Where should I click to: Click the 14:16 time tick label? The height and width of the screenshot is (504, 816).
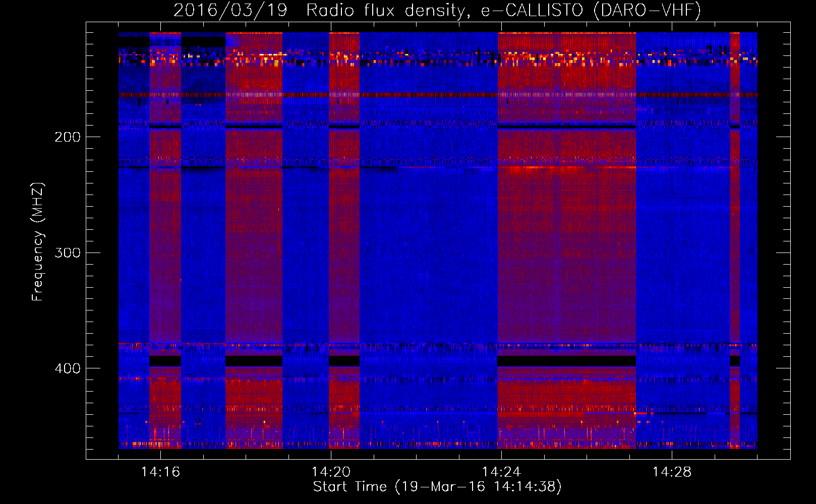click(x=160, y=472)
